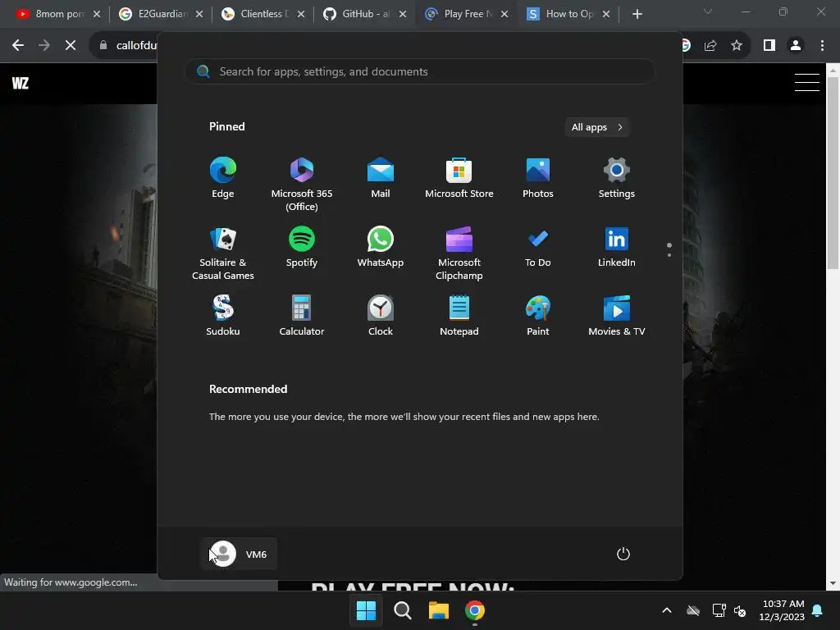
Task: Switch to the How to Op Chrome tab
Action: click(x=568, y=14)
